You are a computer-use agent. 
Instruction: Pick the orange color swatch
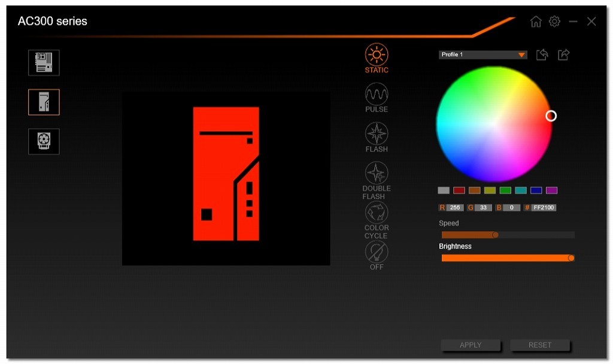click(x=474, y=190)
